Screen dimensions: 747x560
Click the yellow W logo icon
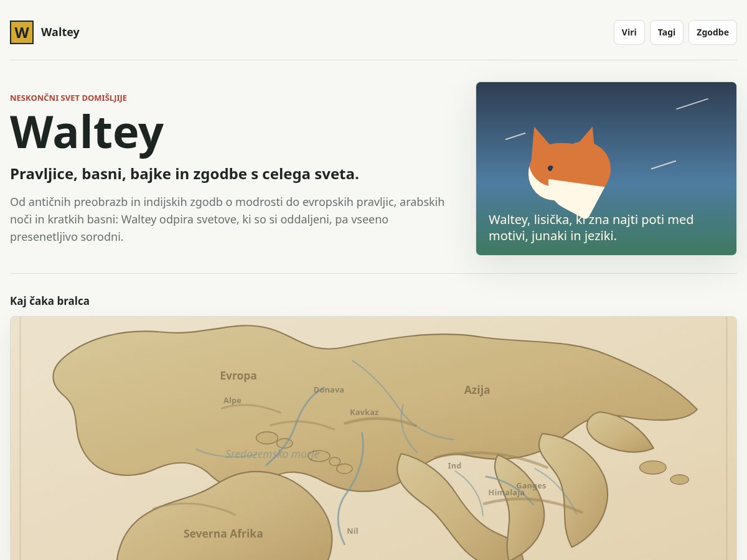pos(22,32)
